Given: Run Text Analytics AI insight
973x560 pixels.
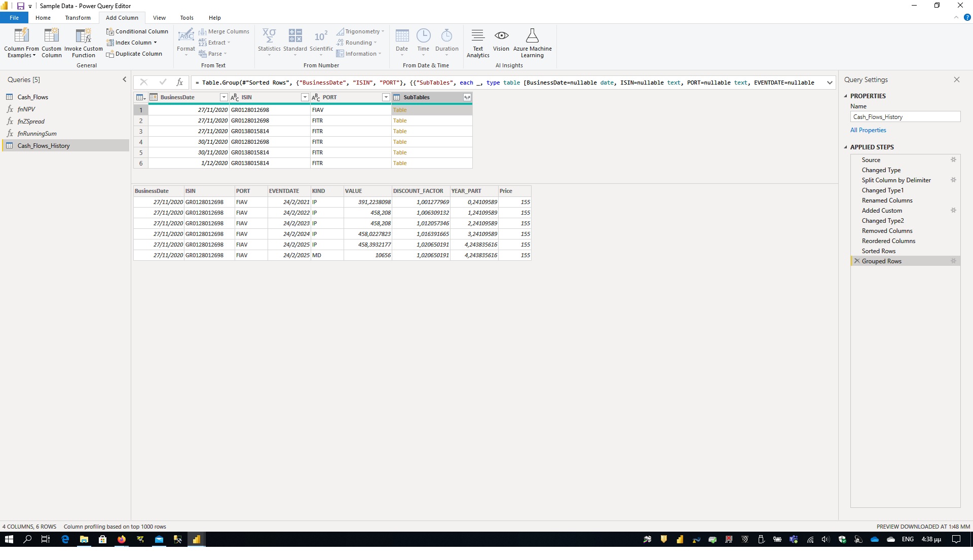Looking at the screenshot, I should pyautogui.click(x=478, y=43).
